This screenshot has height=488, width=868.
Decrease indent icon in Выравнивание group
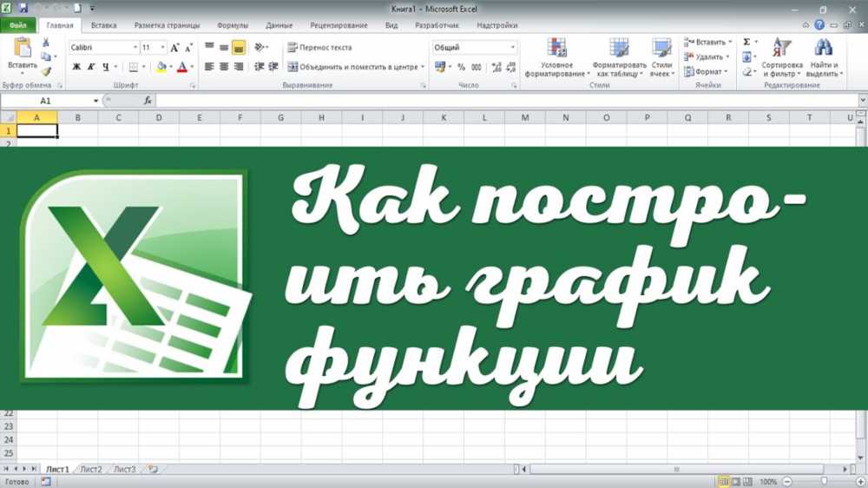pyautogui.click(x=259, y=67)
